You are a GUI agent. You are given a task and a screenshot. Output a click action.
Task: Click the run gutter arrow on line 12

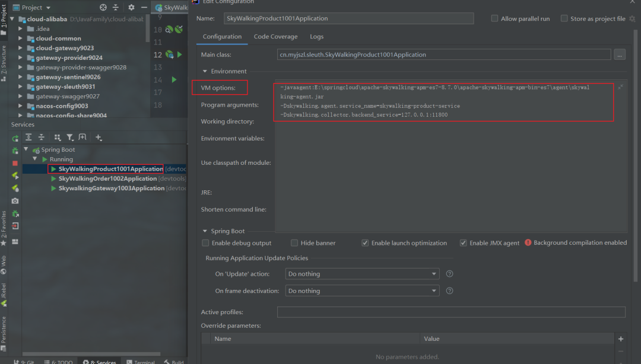coord(179,55)
